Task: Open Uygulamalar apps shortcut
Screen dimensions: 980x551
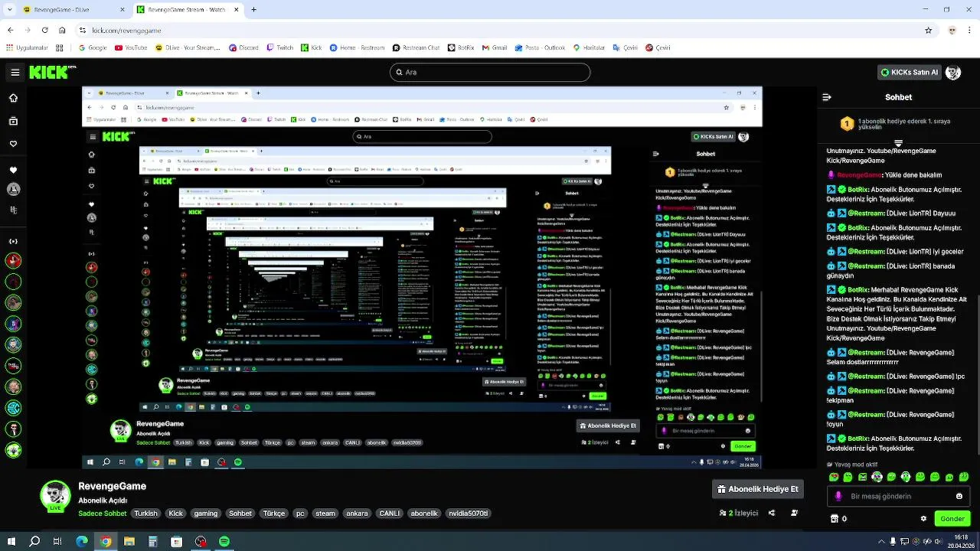Action: click(27, 47)
